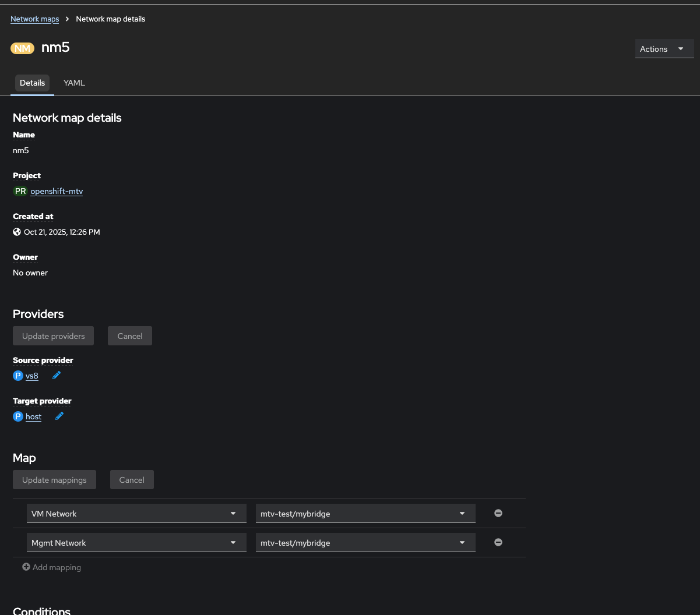Viewport: 700px width, 615px height.
Task: Go back to Network maps breadcrumb
Action: click(x=34, y=19)
